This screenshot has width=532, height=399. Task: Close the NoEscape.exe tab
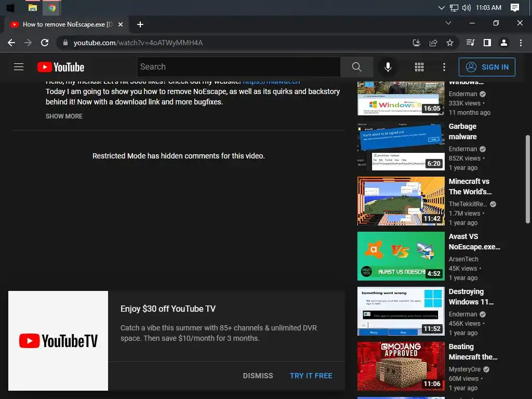[121, 24]
